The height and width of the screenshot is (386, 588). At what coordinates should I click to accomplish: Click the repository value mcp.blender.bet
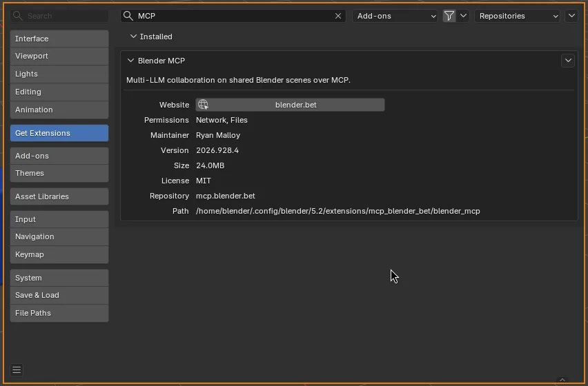coord(226,196)
